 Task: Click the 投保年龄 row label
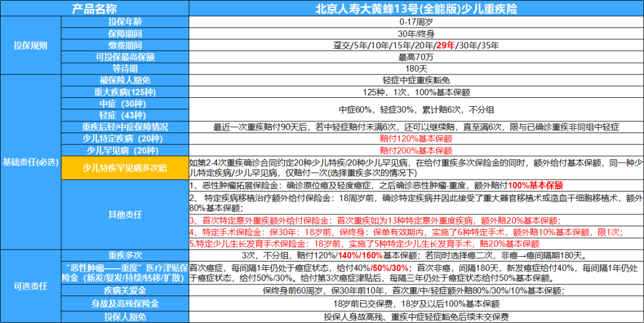pyautogui.click(x=125, y=21)
